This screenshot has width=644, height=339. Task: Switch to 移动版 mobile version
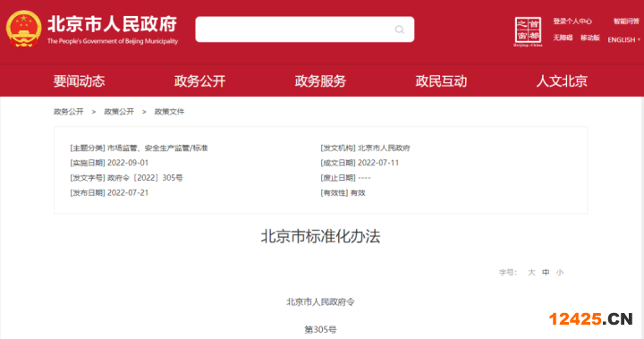pos(589,38)
